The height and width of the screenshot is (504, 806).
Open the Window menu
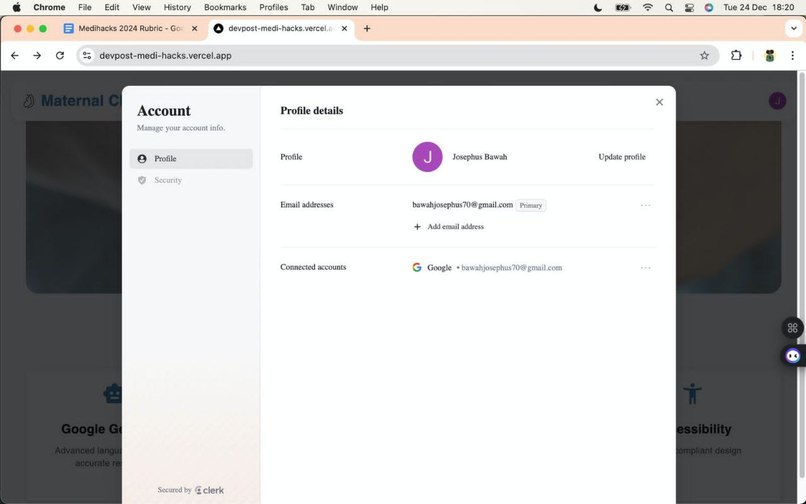coord(343,7)
